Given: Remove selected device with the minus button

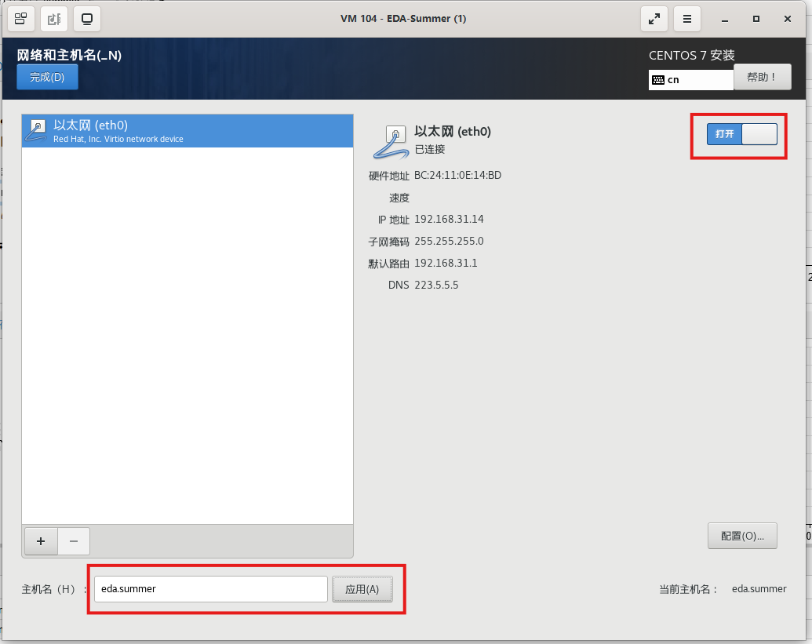Looking at the screenshot, I should pos(74,540).
